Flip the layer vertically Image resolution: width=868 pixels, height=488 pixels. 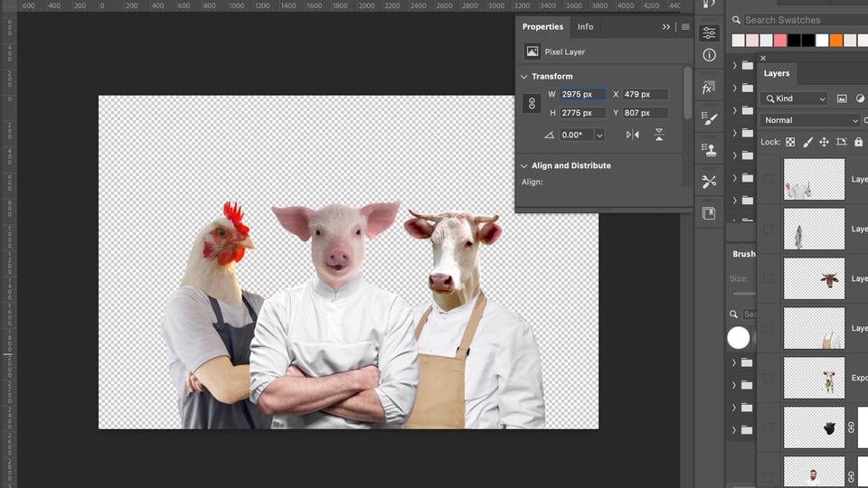[x=659, y=135]
